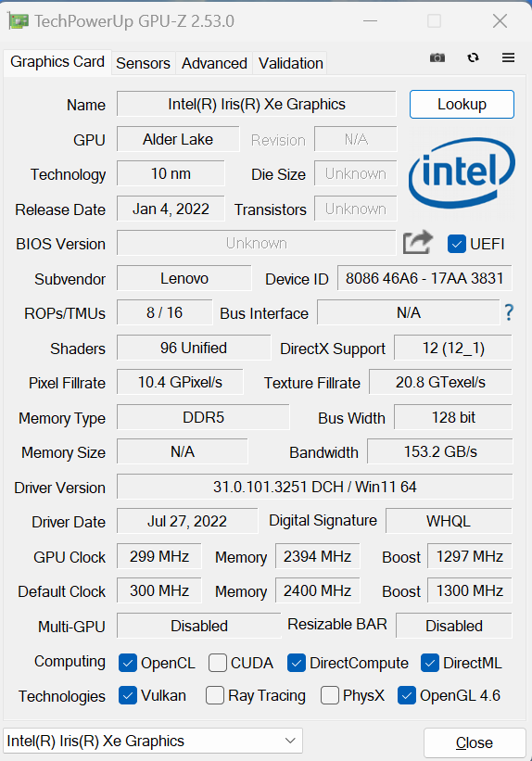This screenshot has width=532, height=761.
Task: Enable the CUDA checkbox
Action: point(218,663)
